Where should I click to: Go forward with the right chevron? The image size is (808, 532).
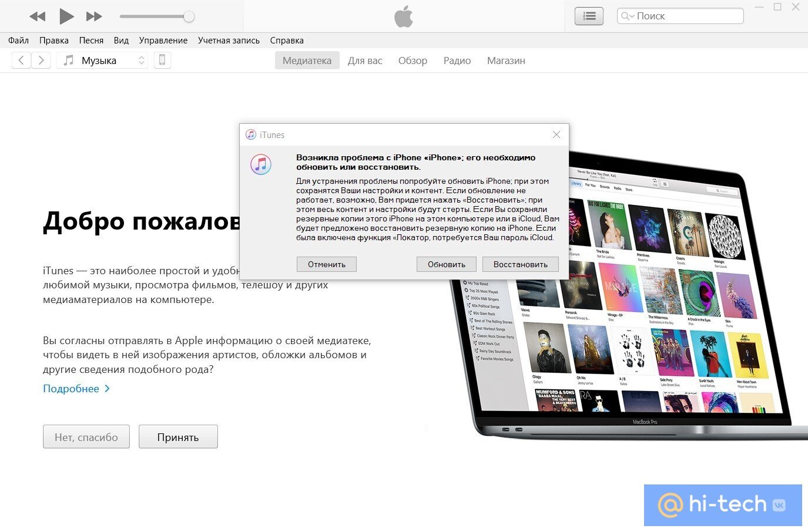click(x=41, y=60)
